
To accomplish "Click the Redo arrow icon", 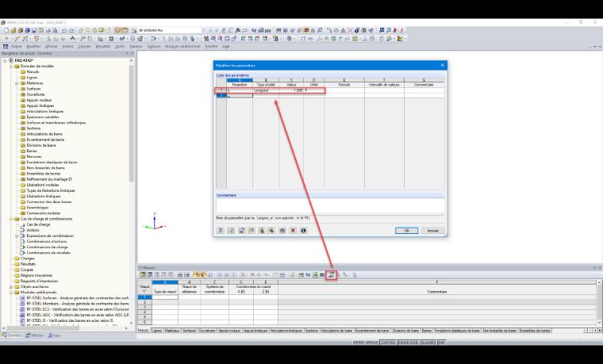I will (72, 30).
